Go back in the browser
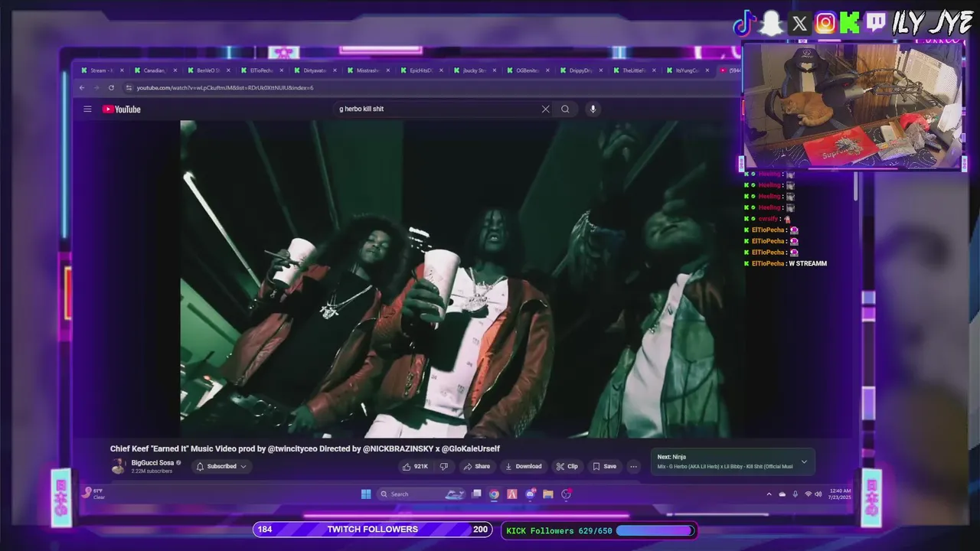The height and width of the screenshot is (551, 980). pos(82,88)
